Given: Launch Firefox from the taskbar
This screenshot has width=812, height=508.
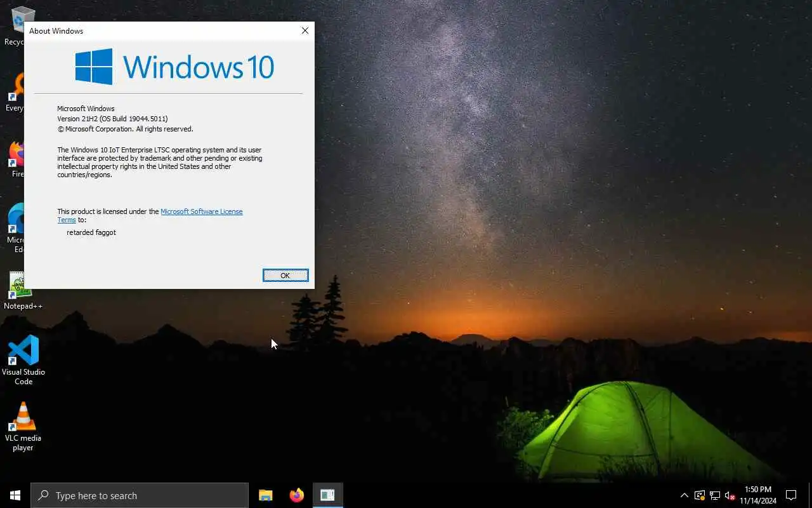Looking at the screenshot, I should pos(296,495).
